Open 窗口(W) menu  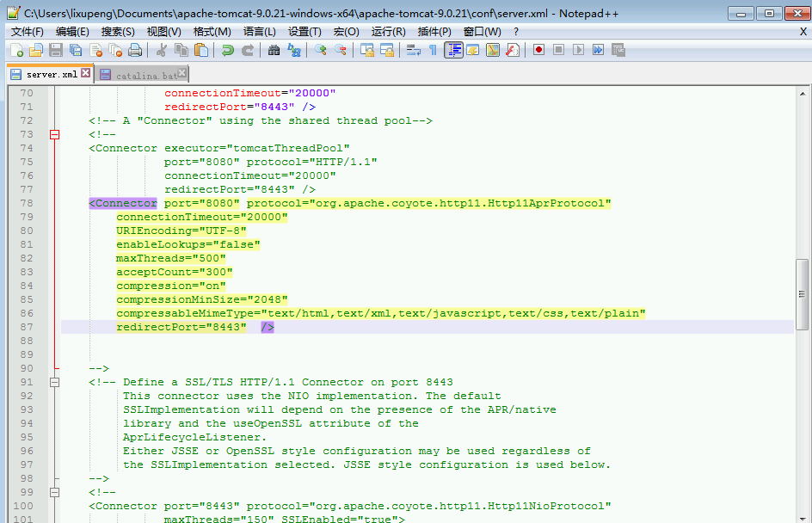tap(482, 32)
